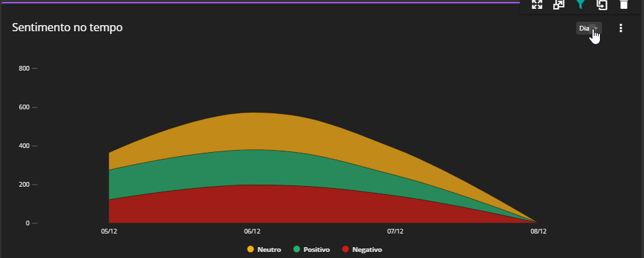
Task: Toggle the Positivo series in the legend
Action: (x=311, y=249)
